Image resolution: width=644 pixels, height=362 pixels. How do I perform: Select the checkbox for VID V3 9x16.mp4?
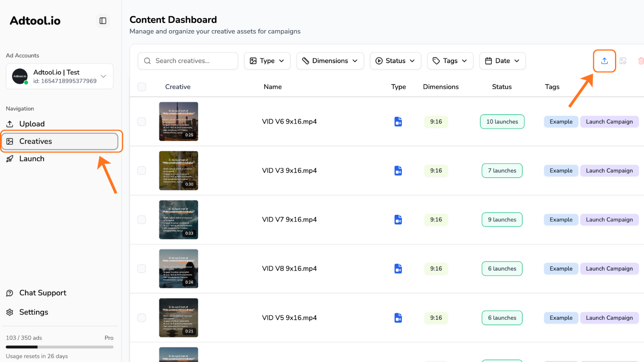[141, 171]
